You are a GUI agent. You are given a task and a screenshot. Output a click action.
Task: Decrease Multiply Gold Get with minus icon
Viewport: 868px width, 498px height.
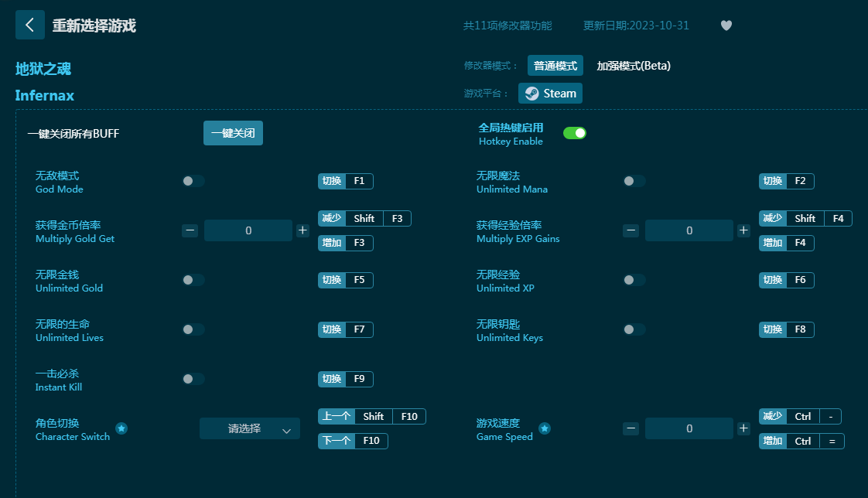tap(190, 230)
